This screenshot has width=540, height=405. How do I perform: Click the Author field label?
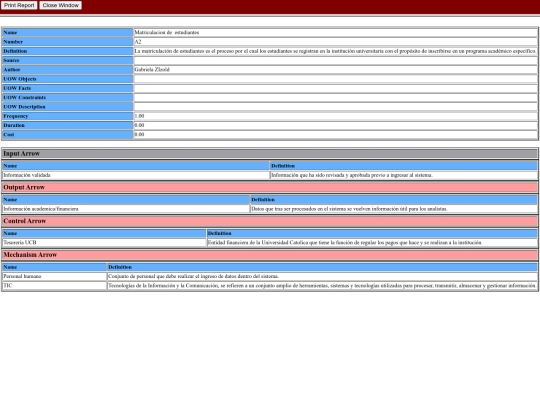(x=12, y=70)
